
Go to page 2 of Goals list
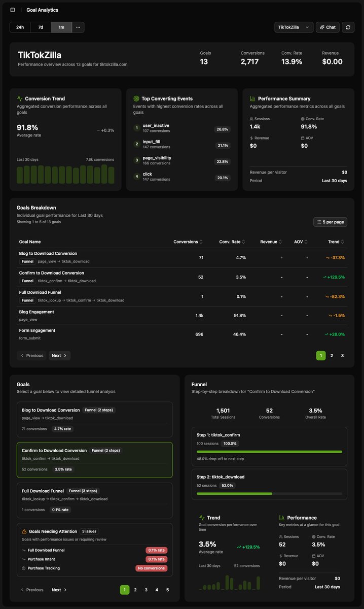pos(135,590)
